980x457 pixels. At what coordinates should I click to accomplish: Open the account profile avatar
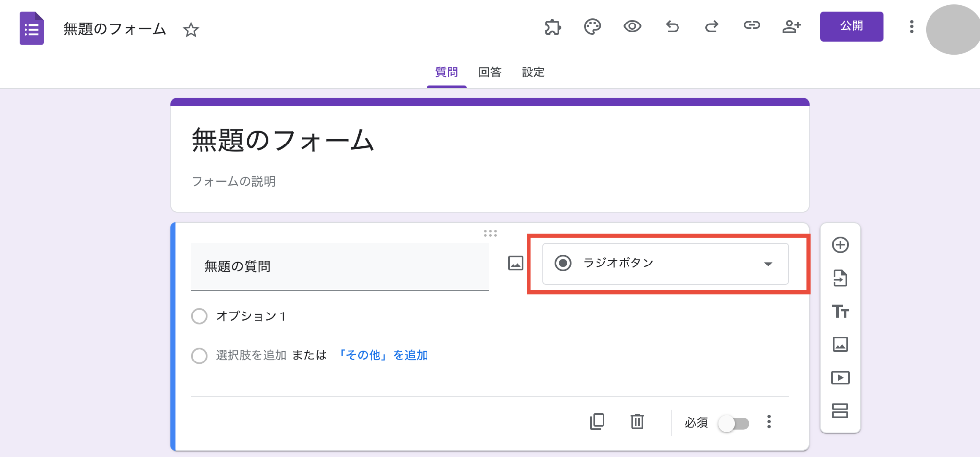[952, 29]
